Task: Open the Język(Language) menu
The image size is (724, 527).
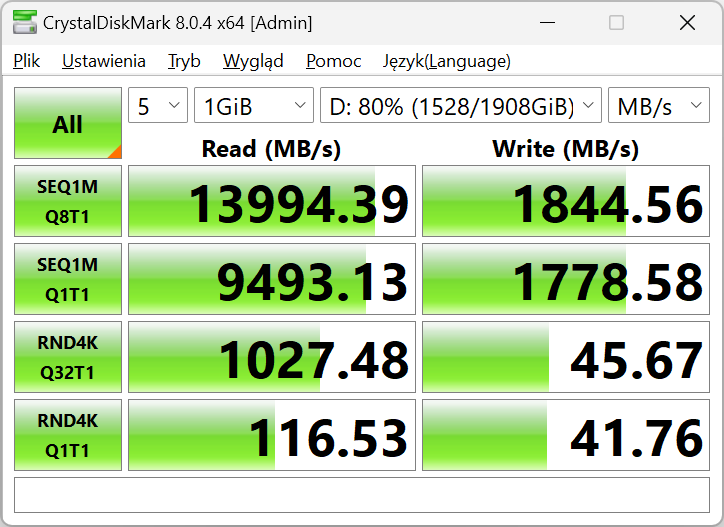Action: click(x=446, y=61)
